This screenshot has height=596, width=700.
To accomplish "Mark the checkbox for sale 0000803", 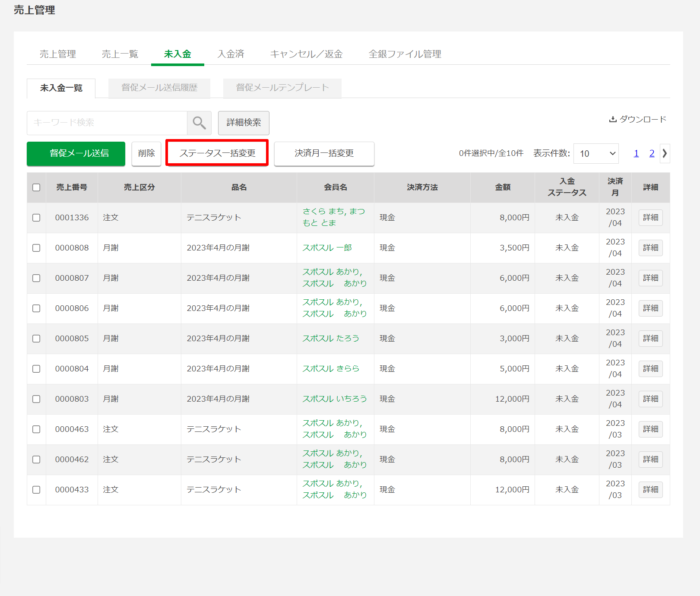I will [x=36, y=399].
